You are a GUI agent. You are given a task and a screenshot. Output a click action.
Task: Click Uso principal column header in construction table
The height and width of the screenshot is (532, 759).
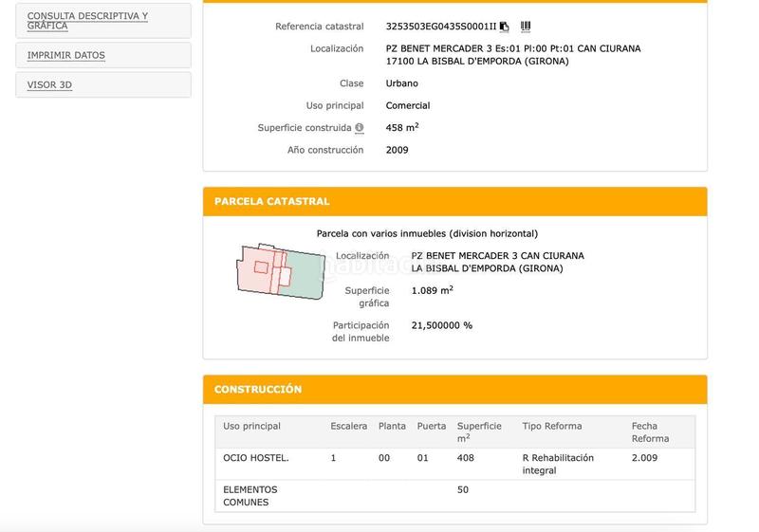point(252,426)
